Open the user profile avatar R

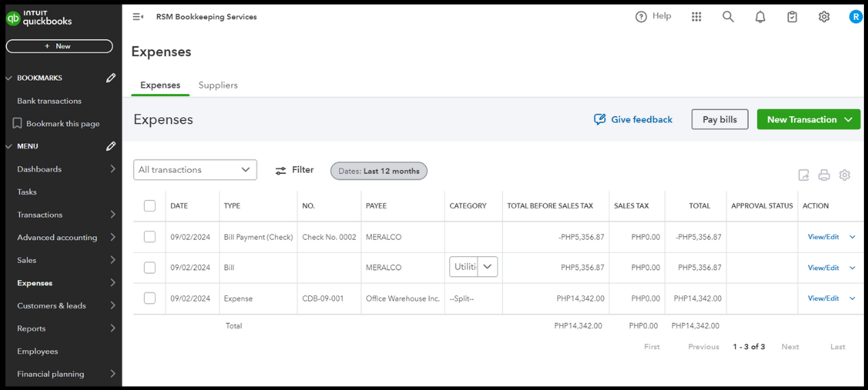855,17
